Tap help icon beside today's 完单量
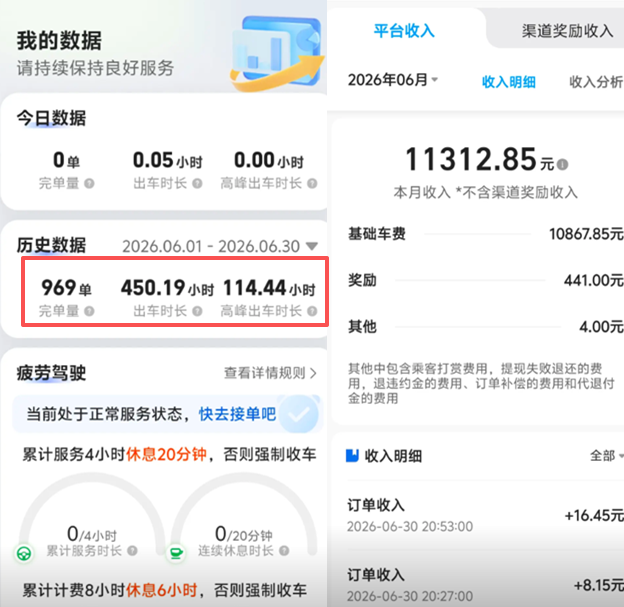This screenshot has height=607, width=624. [90, 183]
